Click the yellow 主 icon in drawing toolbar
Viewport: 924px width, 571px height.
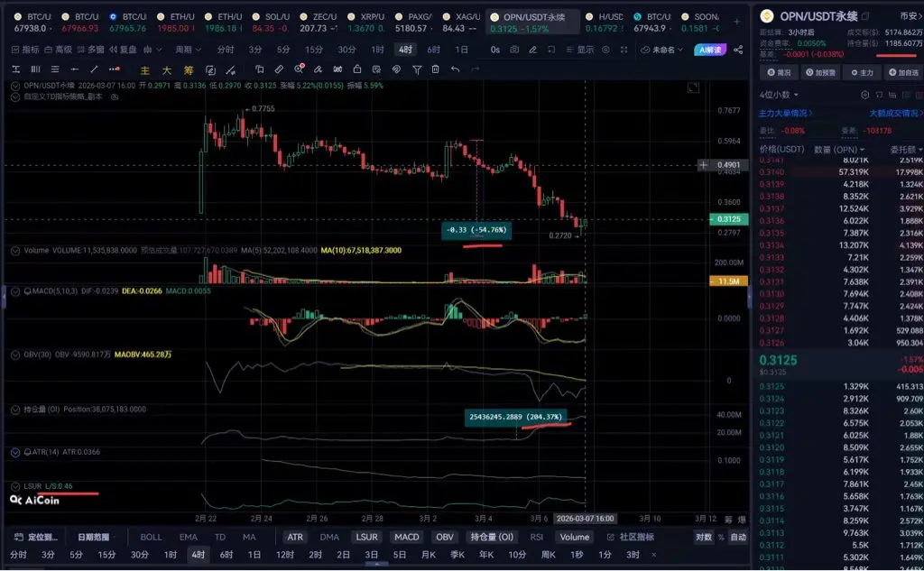(x=144, y=70)
